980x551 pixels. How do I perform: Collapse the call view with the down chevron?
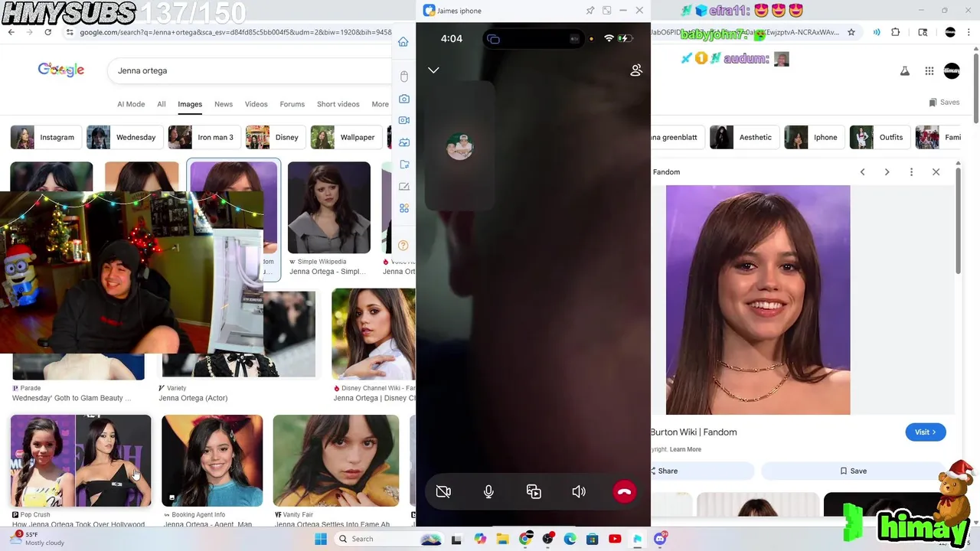tap(433, 70)
